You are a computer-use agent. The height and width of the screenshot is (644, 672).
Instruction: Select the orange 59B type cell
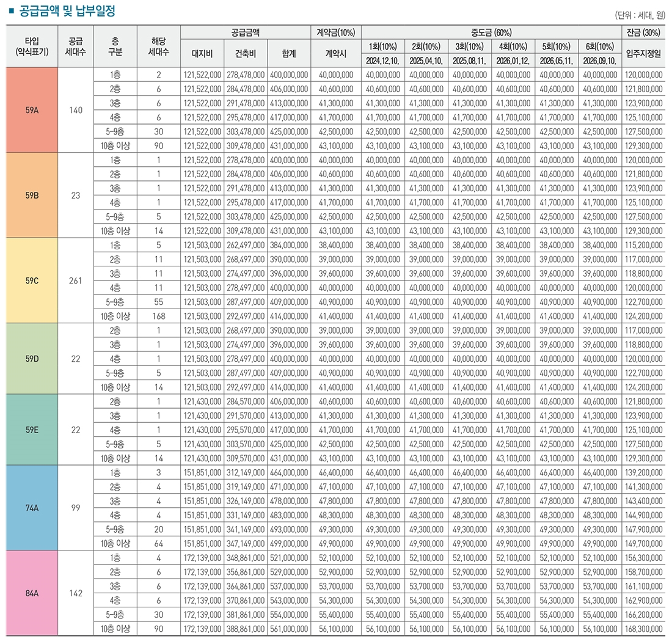32,196
